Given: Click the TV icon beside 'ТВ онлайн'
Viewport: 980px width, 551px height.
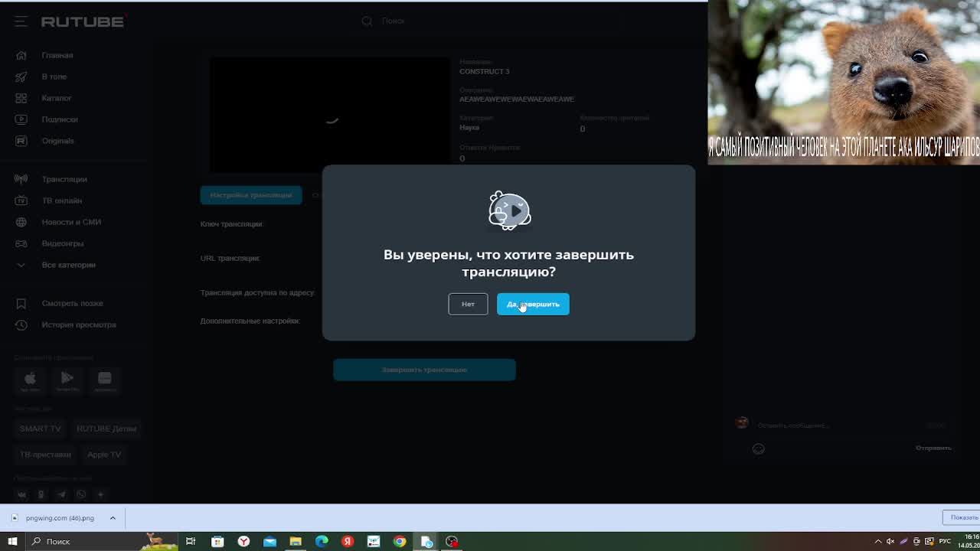Looking at the screenshot, I should point(21,201).
